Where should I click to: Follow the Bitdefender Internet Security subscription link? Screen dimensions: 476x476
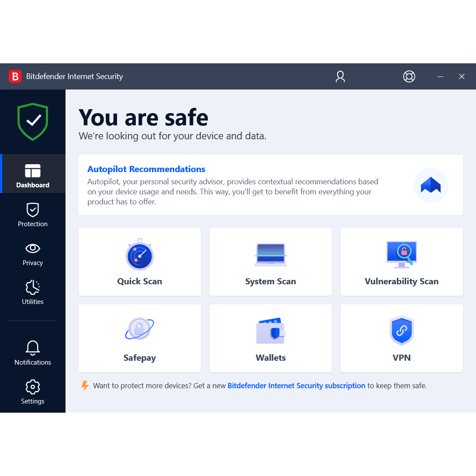point(296,386)
